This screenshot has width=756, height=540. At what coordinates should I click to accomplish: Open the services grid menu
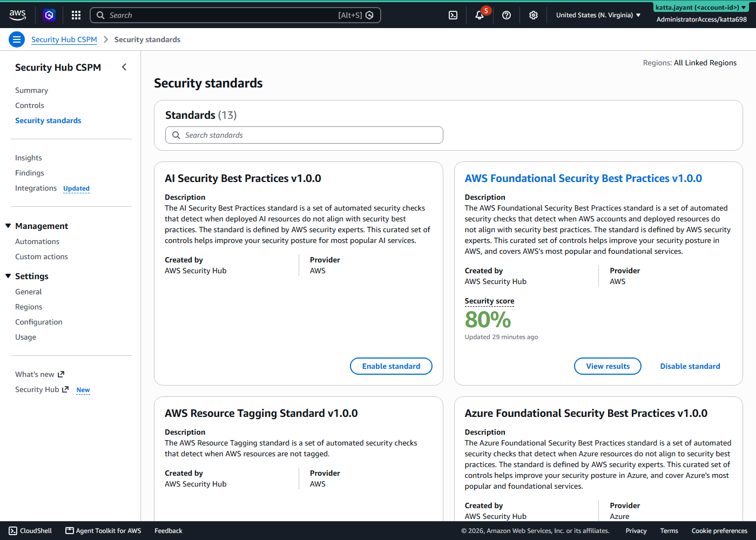[76, 15]
